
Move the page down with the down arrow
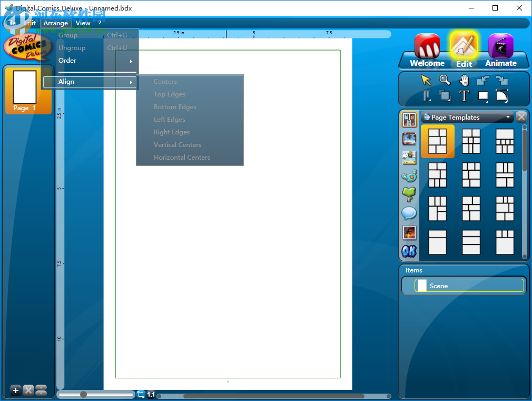[x=41, y=393]
